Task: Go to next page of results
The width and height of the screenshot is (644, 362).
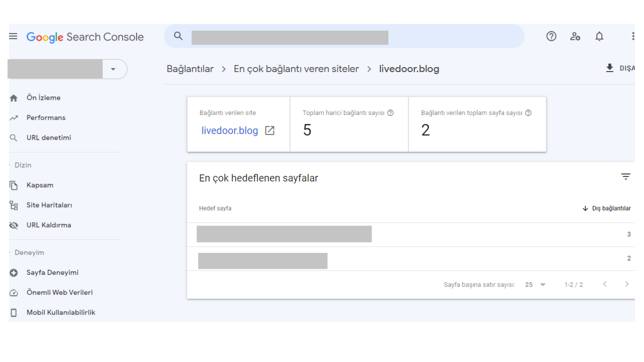Action: 627,284
